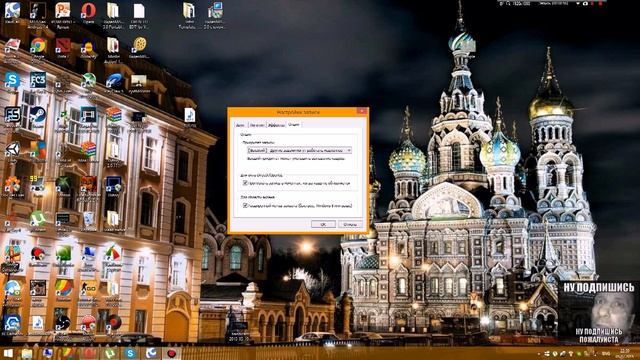The image size is (640, 360).
Task: Open µTorrent from the taskbar
Action: (x=110, y=353)
